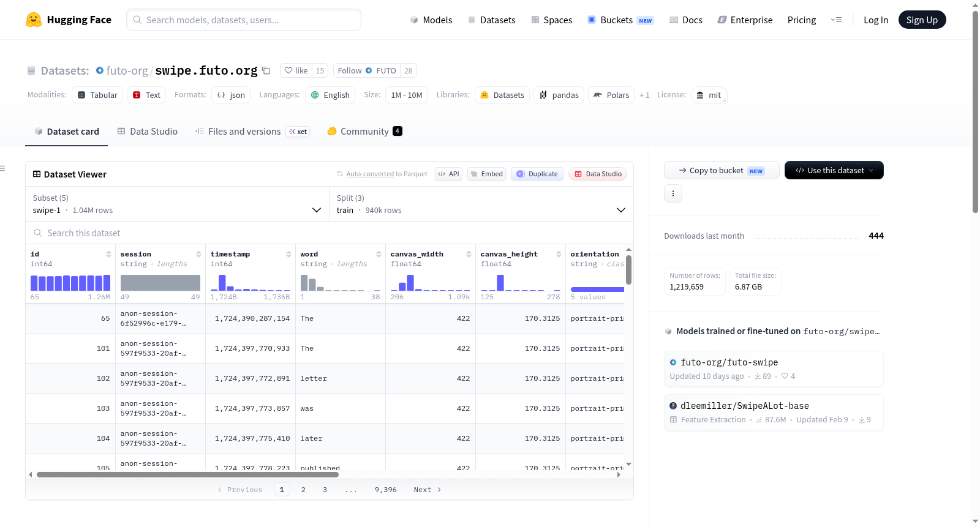Open Models in the top navigation
Screen dimensions: 980x527
coord(431,20)
